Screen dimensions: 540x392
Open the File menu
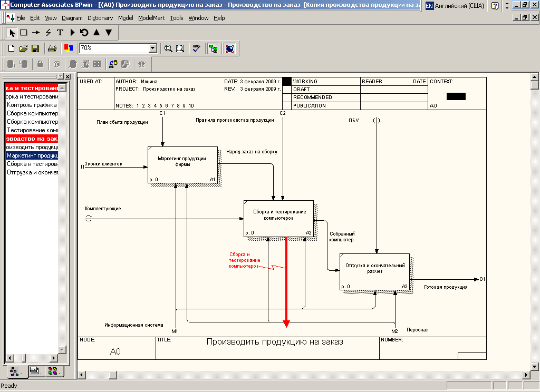pyautogui.click(x=21, y=18)
